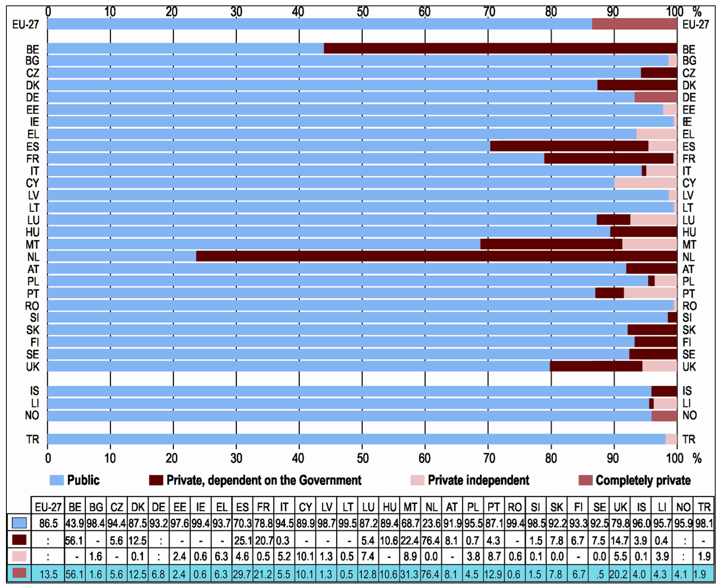Click the dark red segment of NL bar
Image resolution: width=720 pixels, height=588 pixels.
pos(437,256)
